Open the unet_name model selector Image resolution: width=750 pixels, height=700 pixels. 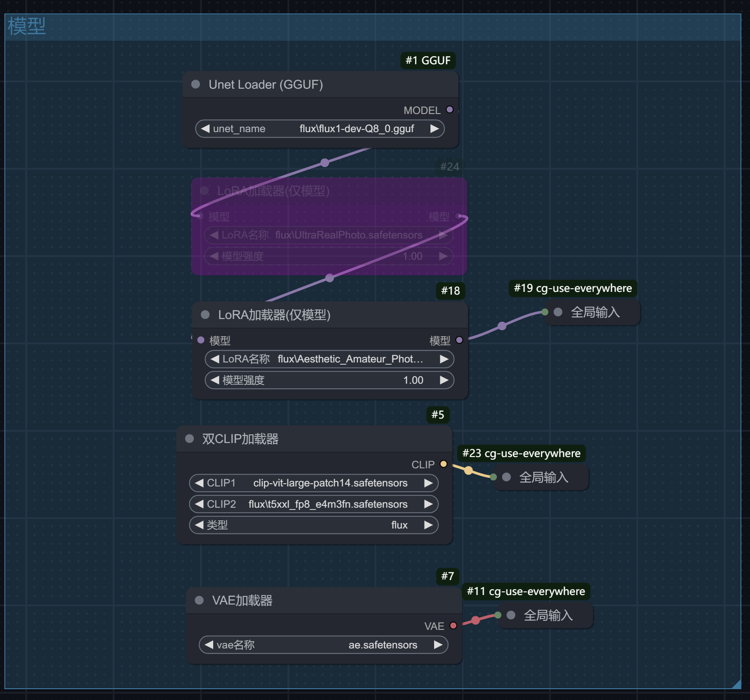(320, 129)
